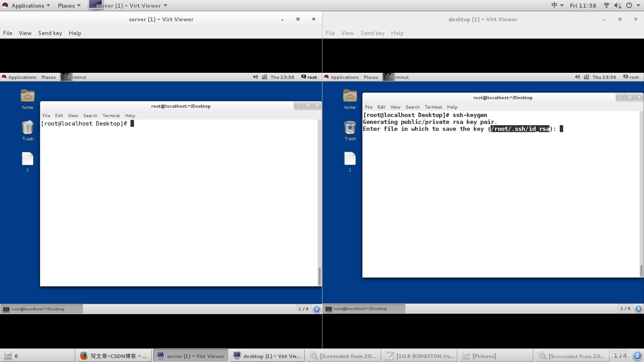Open the root user menu in server guest
Image resolution: width=644 pixels, height=362 pixels.
pos(309,77)
